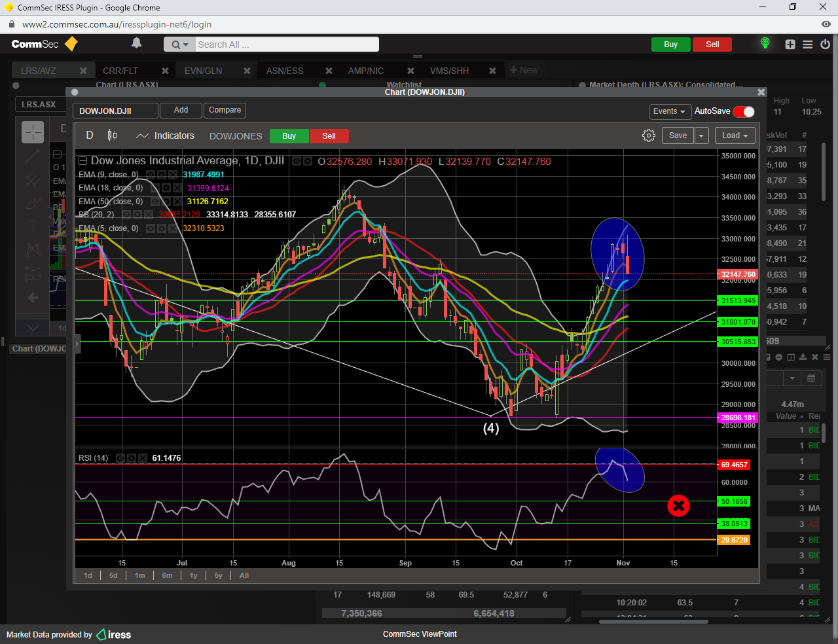This screenshot has width=838, height=644.
Task: Open settings gear for RSI 14 indicator
Action: point(131,458)
